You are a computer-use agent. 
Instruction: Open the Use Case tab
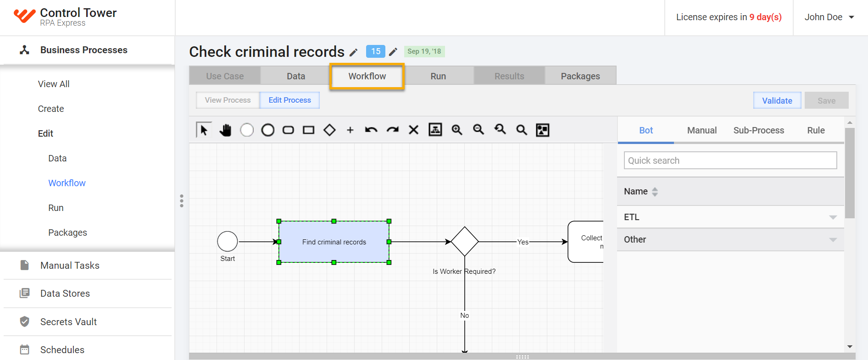(x=225, y=76)
